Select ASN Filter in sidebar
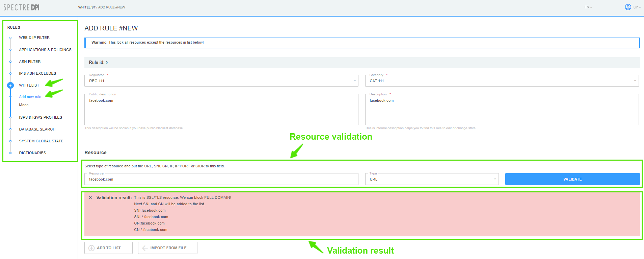This screenshot has width=644, height=259. pos(30,62)
